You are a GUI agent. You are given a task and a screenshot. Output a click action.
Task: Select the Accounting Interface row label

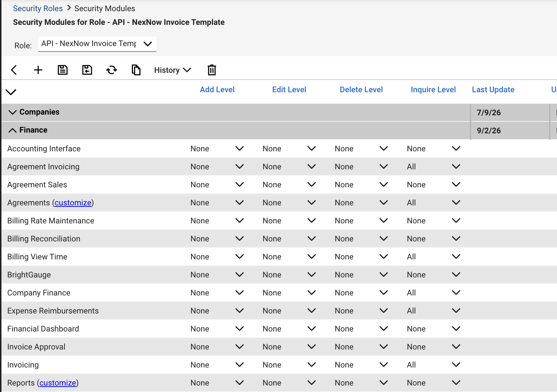coord(44,149)
